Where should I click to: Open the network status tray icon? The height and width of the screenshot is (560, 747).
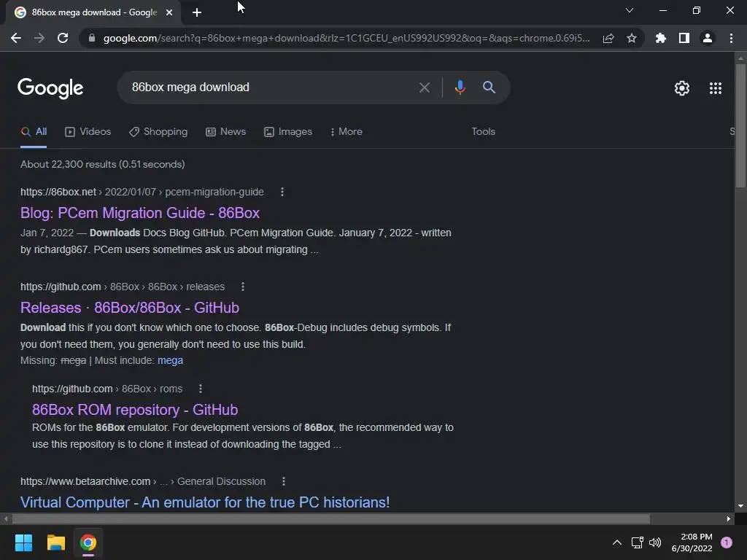[x=637, y=542]
